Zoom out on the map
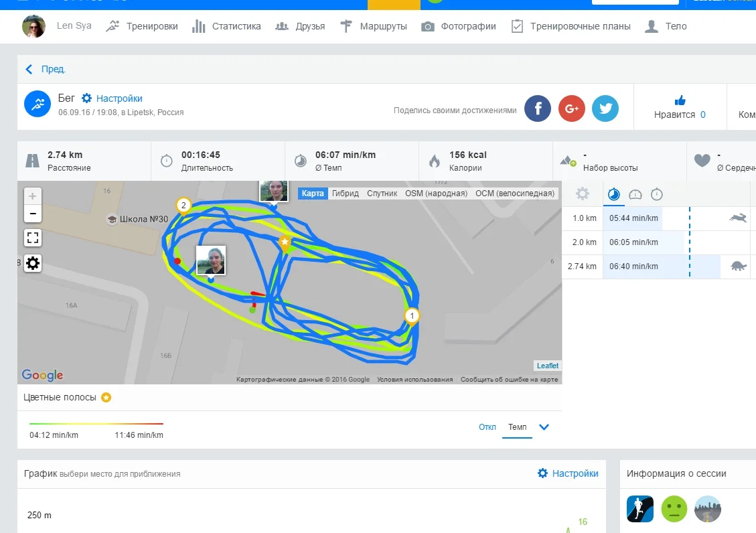756x533 pixels. 33,214
